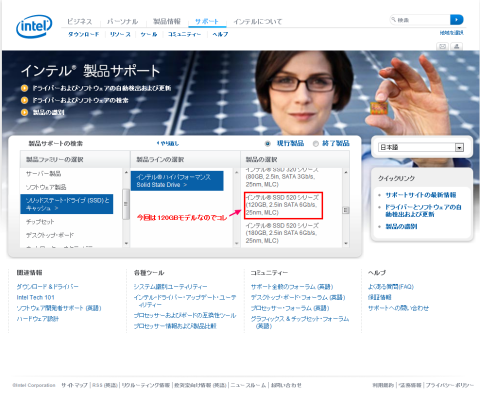Go to the コミュニティー submenu item
Viewport: 480px width, 399px height.
point(184,34)
